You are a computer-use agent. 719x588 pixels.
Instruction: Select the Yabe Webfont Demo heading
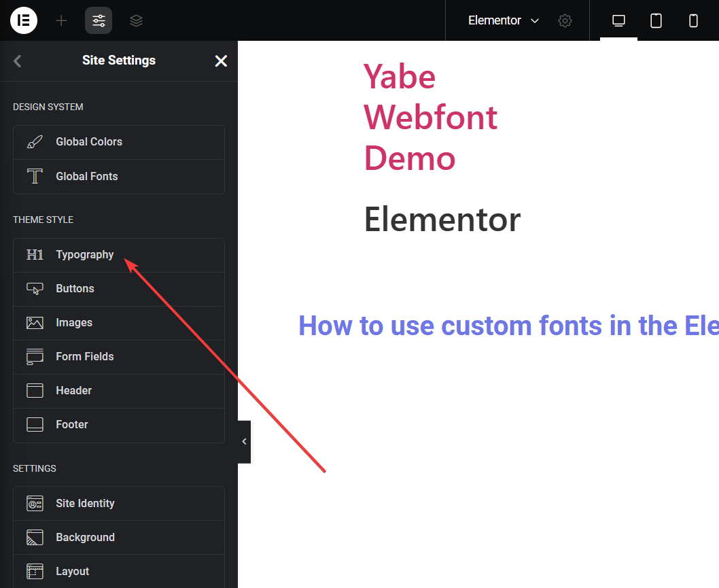(x=431, y=118)
